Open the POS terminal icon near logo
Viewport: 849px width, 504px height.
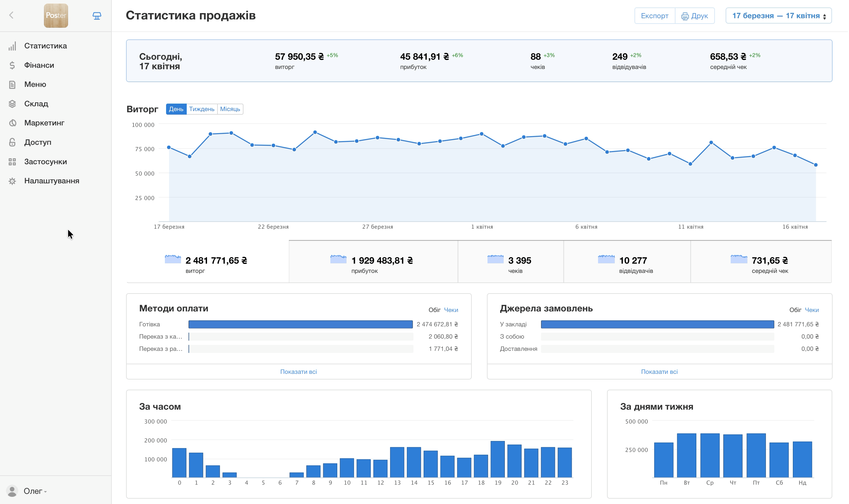coord(97,16)
